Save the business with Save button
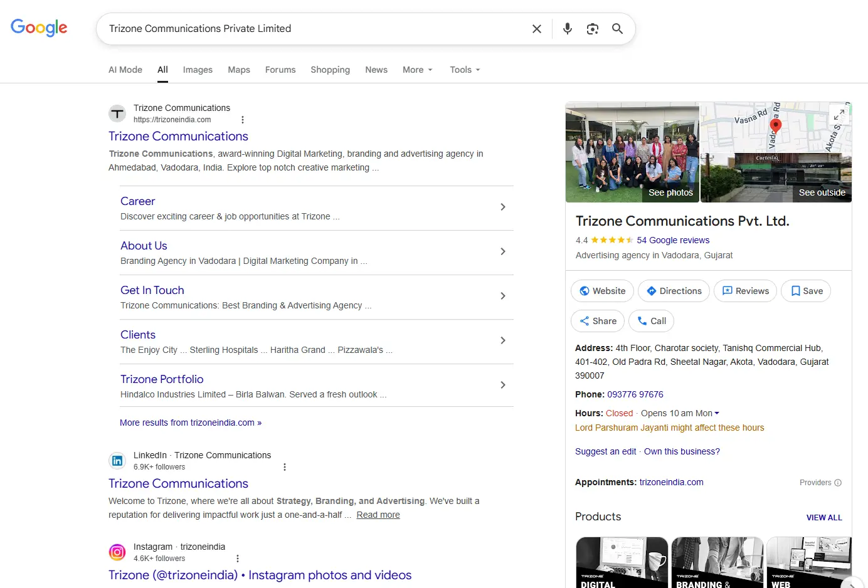 806,291
